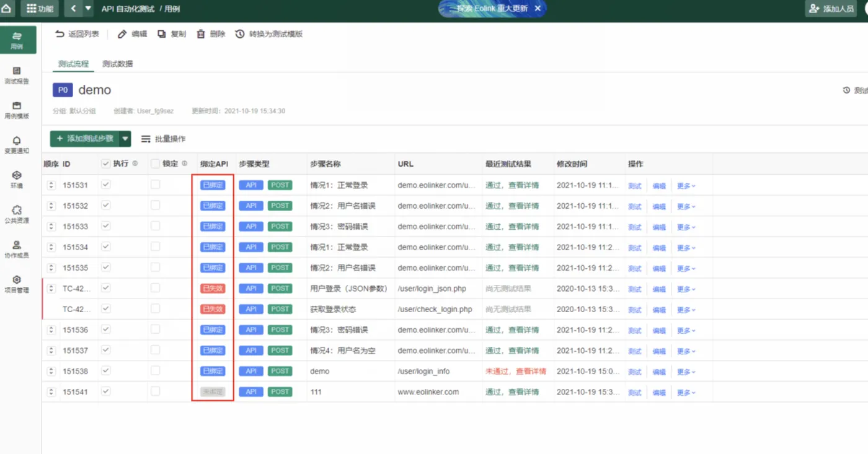Toggle the 锁定 header checkbox
This screenshot has width=868, height=454.
pyautogui.click(x=155, y=164)
